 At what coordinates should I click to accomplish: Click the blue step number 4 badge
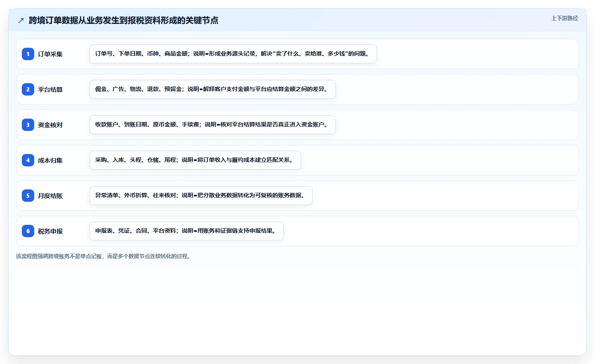tap(28, 160)
